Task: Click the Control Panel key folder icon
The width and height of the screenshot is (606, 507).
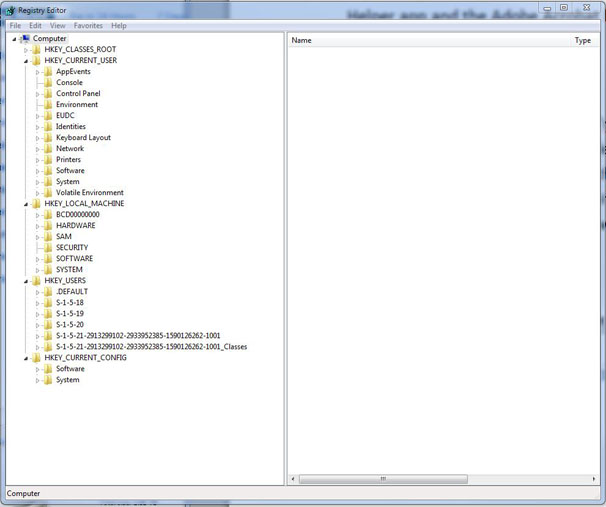Action: click(48, 93)
